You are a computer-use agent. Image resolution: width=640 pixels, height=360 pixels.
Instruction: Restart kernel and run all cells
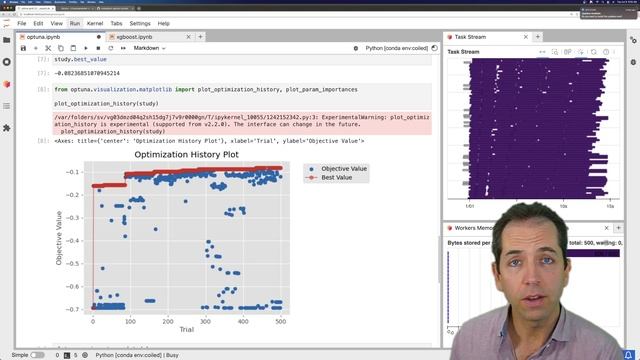click(123, 48)
